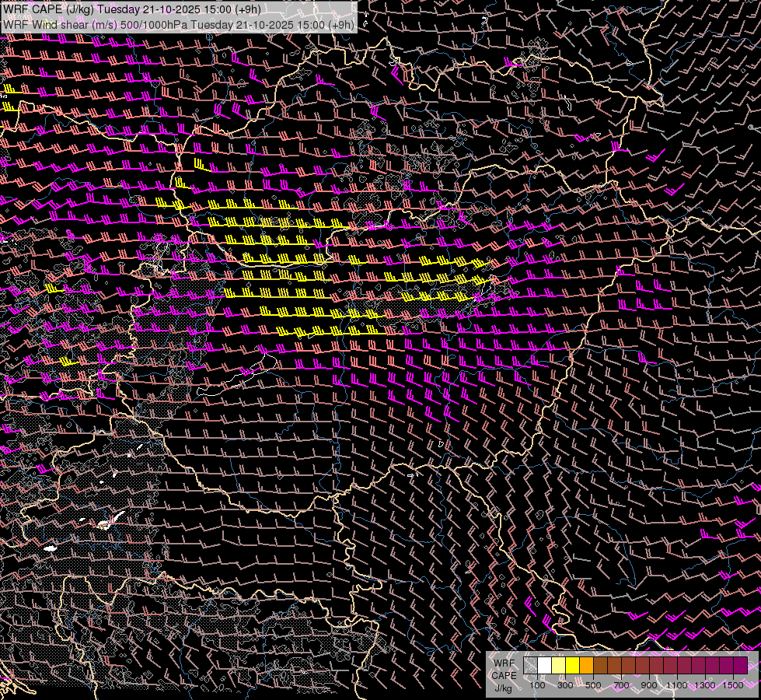761x700 pixels.
Task: Click the '1100' legend value
Action: (x=677, y=685)
